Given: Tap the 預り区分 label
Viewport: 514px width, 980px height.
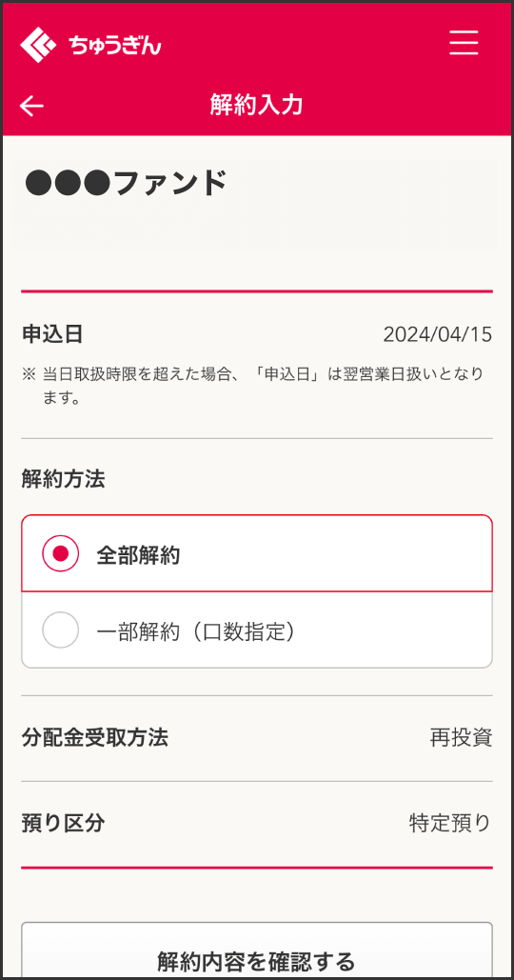Looking at the screenshot, I should [x=63, y=823].
